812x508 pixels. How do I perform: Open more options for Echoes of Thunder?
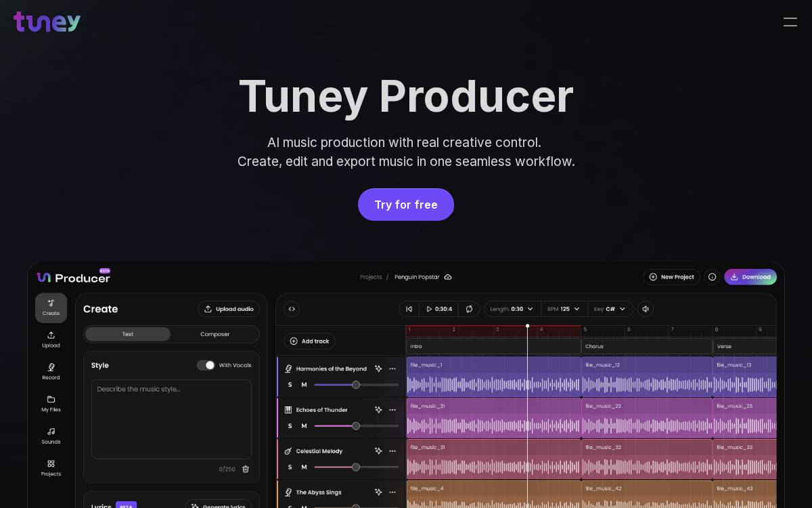(392, 410)
